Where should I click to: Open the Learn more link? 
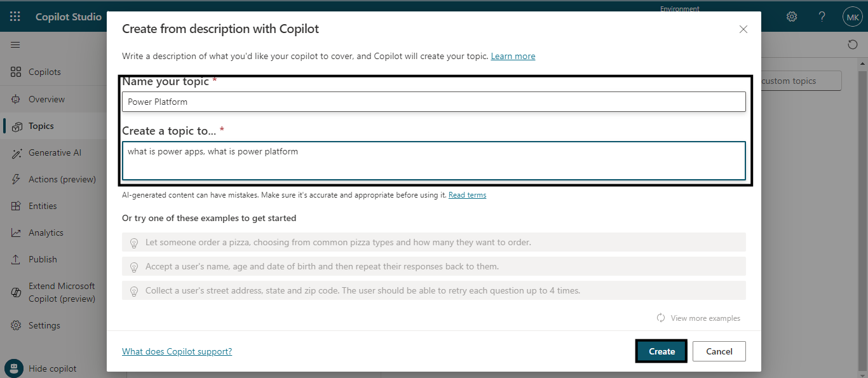[513, 56]
